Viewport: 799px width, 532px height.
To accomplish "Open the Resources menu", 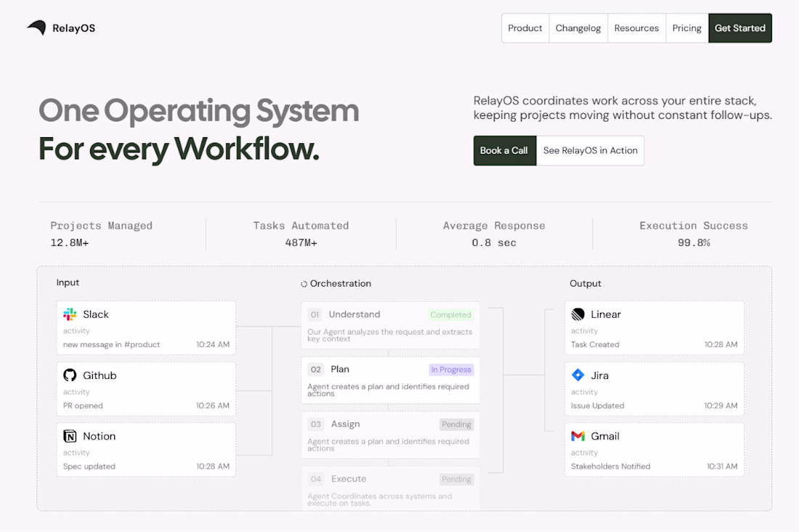I will point(636,28).
